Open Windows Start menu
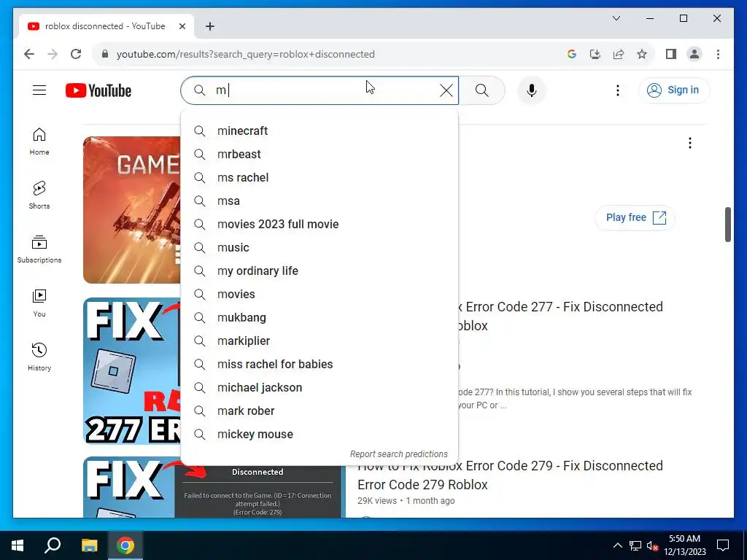This screenshot has height=560, width=747. [18, 545]
